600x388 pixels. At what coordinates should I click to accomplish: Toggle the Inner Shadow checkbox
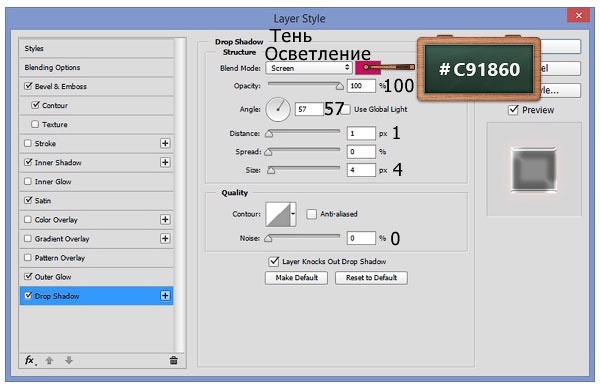28,162
